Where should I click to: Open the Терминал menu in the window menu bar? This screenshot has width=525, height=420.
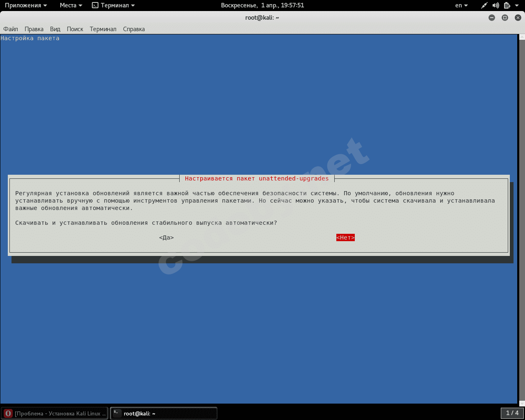103,29
